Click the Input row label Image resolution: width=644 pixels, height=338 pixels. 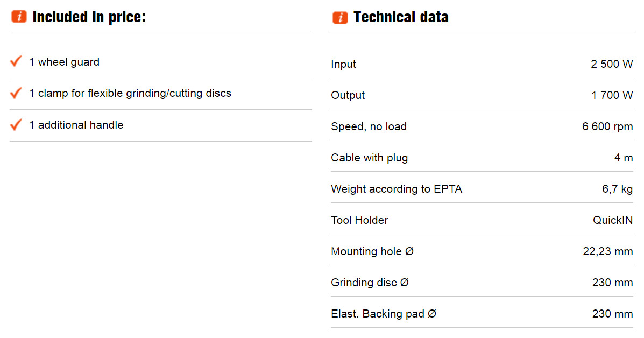pos(343,64)
